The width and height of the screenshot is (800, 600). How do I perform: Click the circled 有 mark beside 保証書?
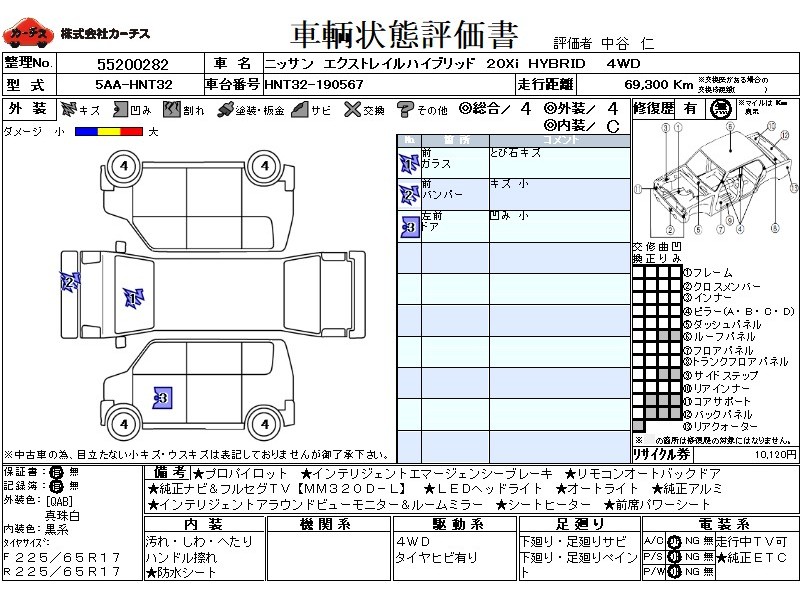pyautogui.click(x=55, y=471)
